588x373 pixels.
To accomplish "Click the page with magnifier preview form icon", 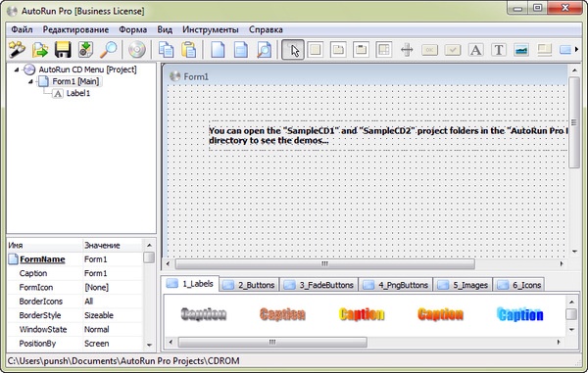I will (x=264, y=49).
